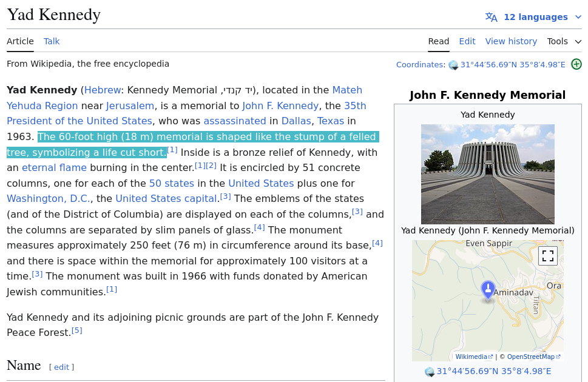
Task: Click citation [1] after 'Jewish communities'
Action: point(112,289)
